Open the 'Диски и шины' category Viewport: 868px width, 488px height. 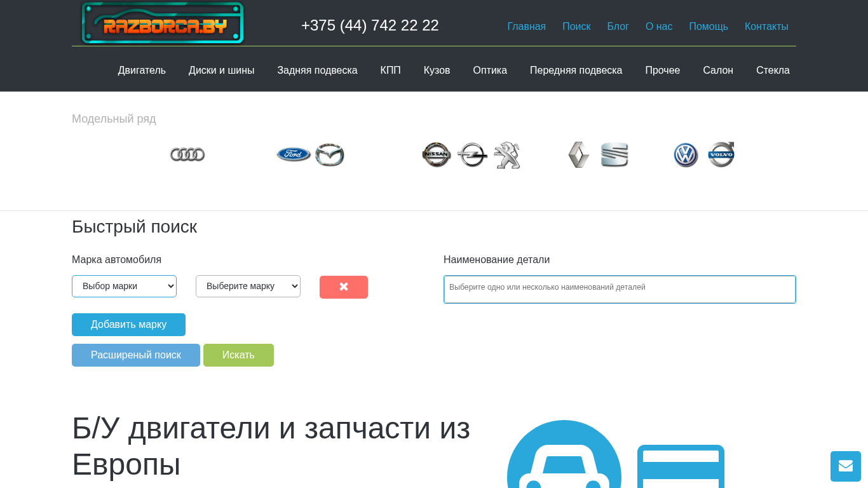pyautogui.click(x=221, y=71)
